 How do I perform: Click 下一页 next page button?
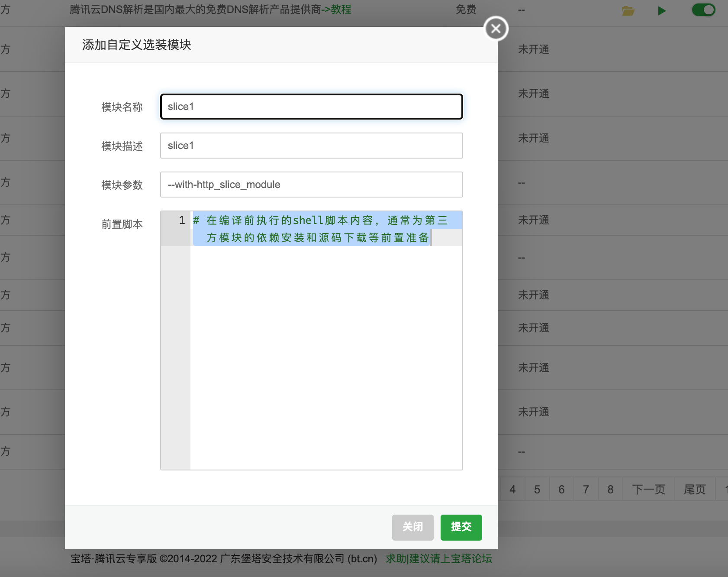click(649, 489)
